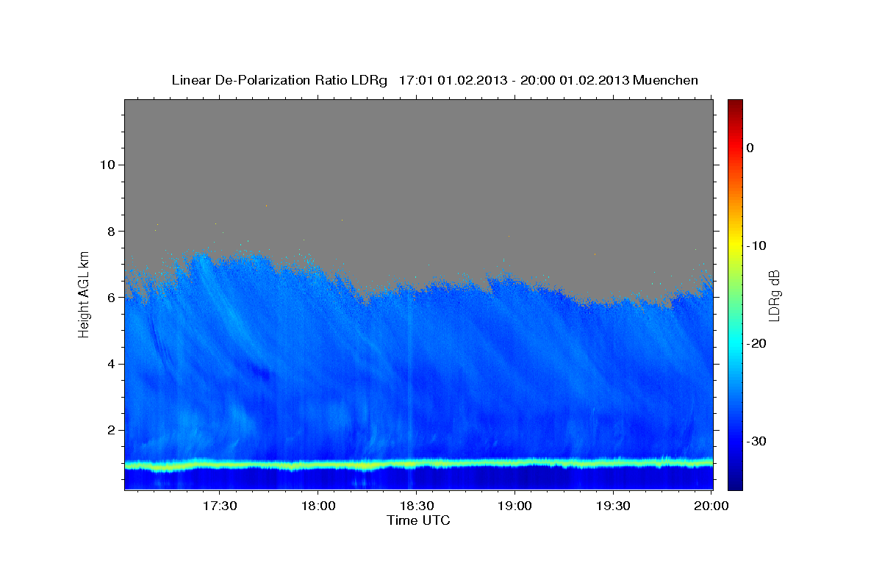Click the '18:30' time axis label
The height and width of the screenshot is (588, 882).
point(416,506)
